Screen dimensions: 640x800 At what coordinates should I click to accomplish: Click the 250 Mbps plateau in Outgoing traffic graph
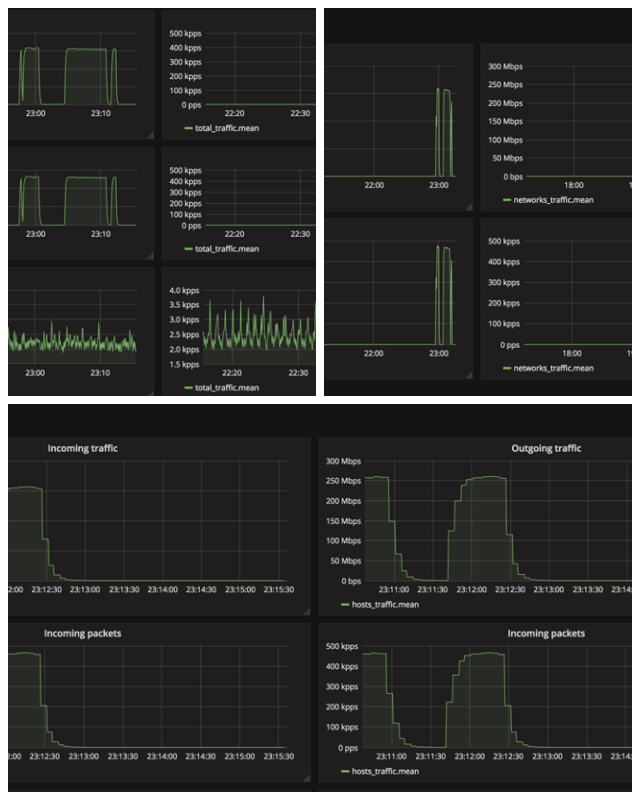(x=485, y=478)
